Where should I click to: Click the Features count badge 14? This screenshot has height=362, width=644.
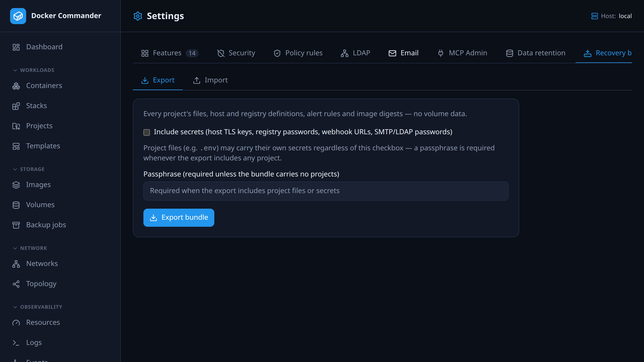[192, 53]
